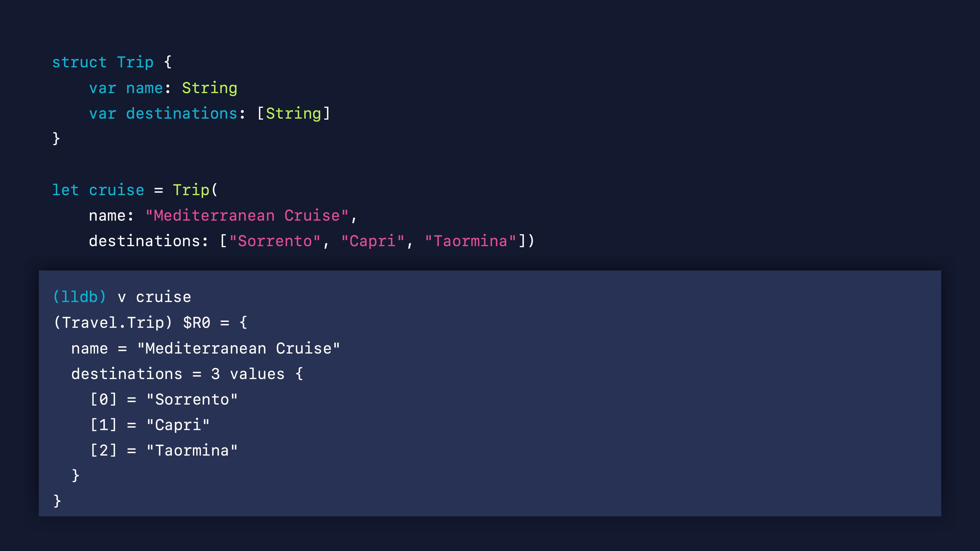Click the struct keyword

[x=80, y=62]
